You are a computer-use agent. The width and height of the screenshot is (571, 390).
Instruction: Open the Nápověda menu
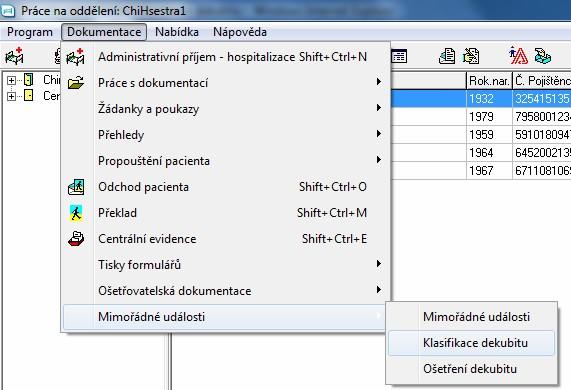240,32
